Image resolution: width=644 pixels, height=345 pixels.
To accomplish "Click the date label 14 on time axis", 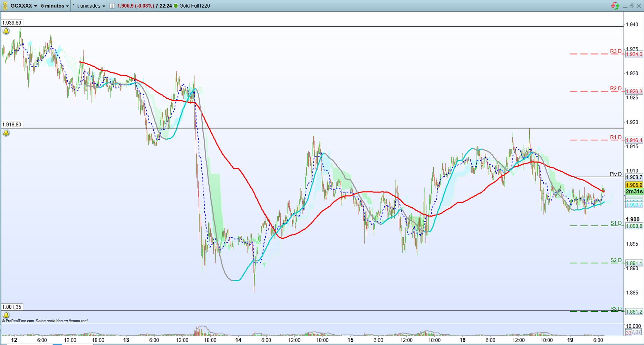I will (x=238, y=340).
